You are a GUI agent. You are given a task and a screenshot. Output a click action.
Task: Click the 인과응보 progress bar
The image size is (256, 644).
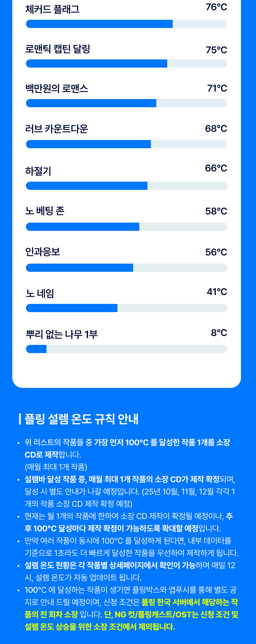(x=126, y=268)
